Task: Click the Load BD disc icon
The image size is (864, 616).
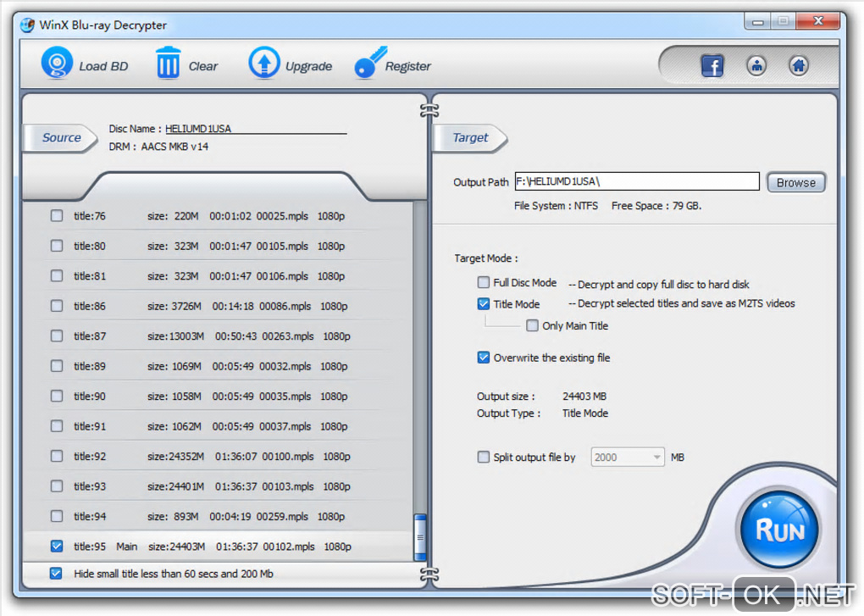Action: (57, 63)
